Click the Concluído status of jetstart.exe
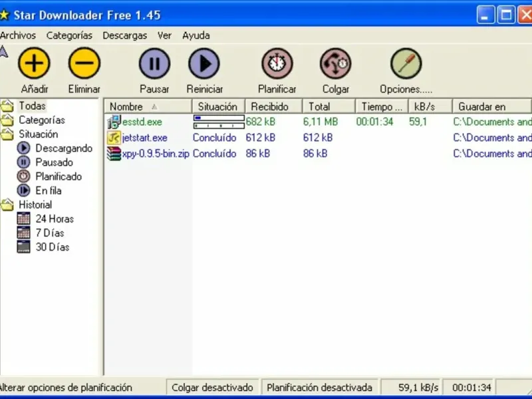Image resolution: width=532 pixels, height=399 pixels. pos(214,138)
